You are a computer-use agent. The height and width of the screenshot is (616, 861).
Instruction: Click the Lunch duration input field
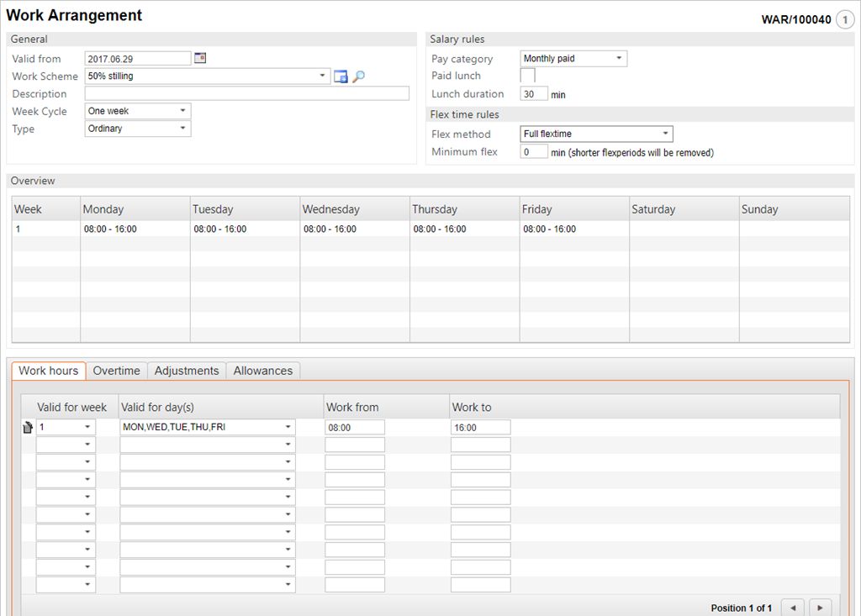pyautogui.click(x=534, y=94)
